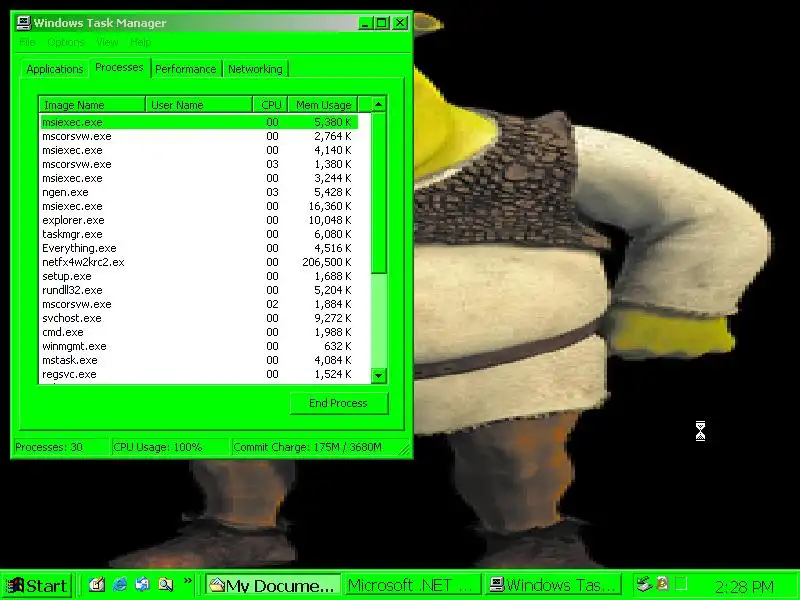Click the Processes: 30 status entry
800x600 pixels.
pyautogui.click(x=61, y=447)
